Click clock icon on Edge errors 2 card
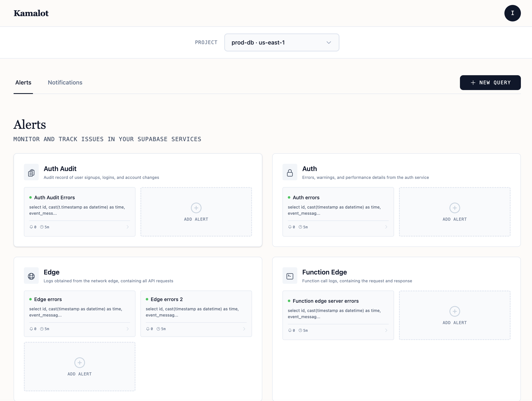Image resolution: width=532 pixels, height=401 pixels. 158,329
